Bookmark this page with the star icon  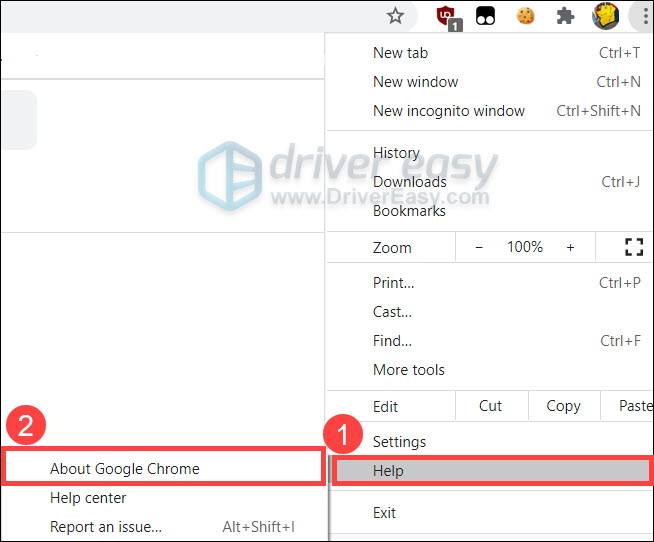[395, 16]
